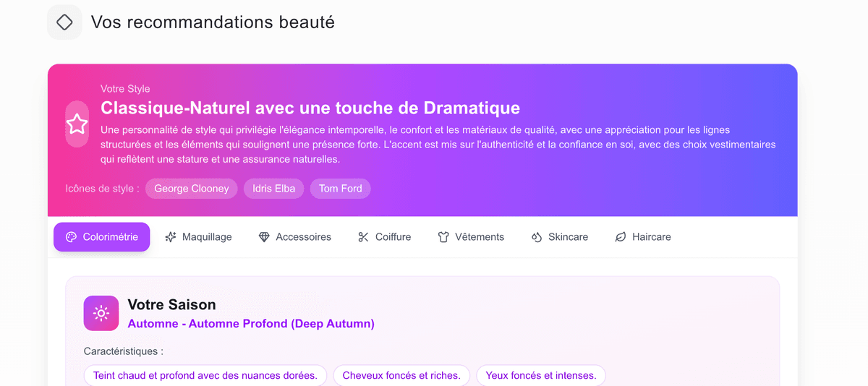Click the sparkles icon for Maquillage
This screenshot has width=868, height=386.
point(171,237)
